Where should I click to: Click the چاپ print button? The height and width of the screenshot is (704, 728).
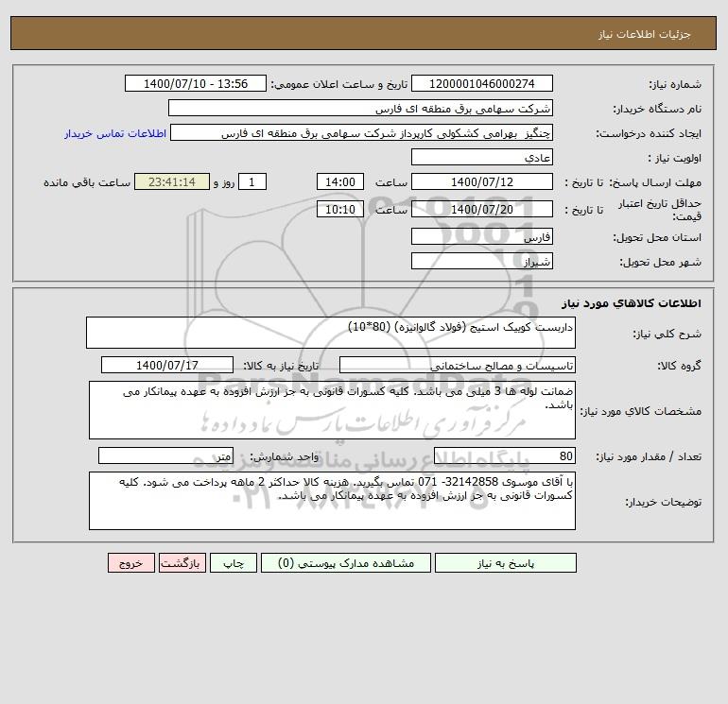(x=234, y=563)
